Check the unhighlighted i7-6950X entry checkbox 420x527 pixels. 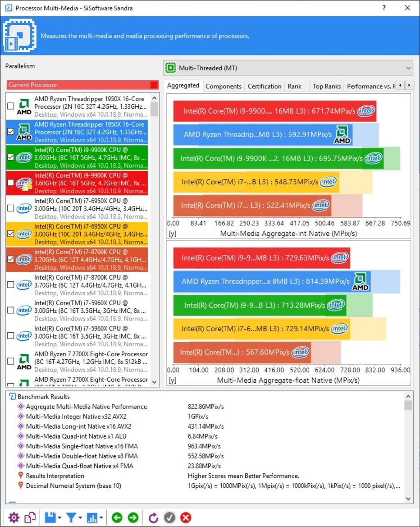coord(11,208)
